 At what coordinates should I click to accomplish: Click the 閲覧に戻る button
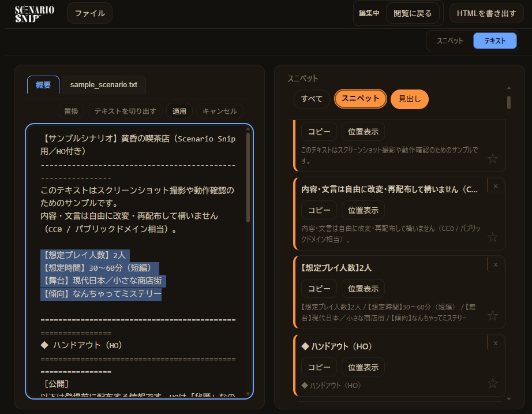[x=413, y=13]
